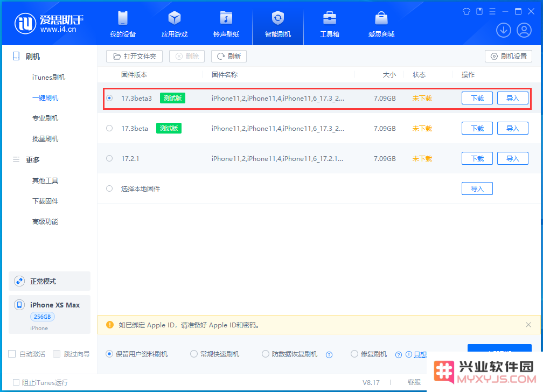Open 下载固件 in sidebar

45,201
